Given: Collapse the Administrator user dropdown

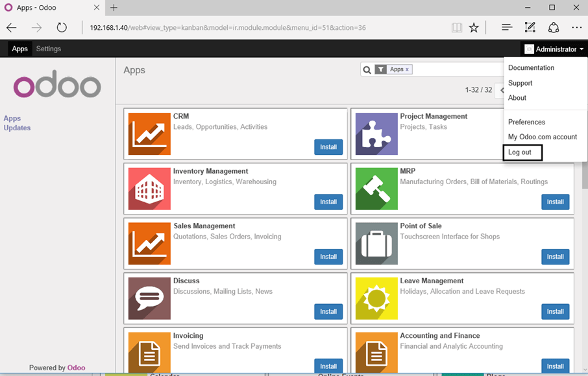Looking at the screenshot, I should [554, 49].
